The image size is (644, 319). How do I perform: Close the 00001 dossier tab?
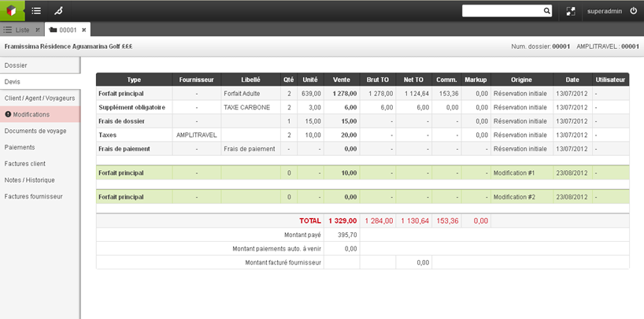(x=84, y=30)
